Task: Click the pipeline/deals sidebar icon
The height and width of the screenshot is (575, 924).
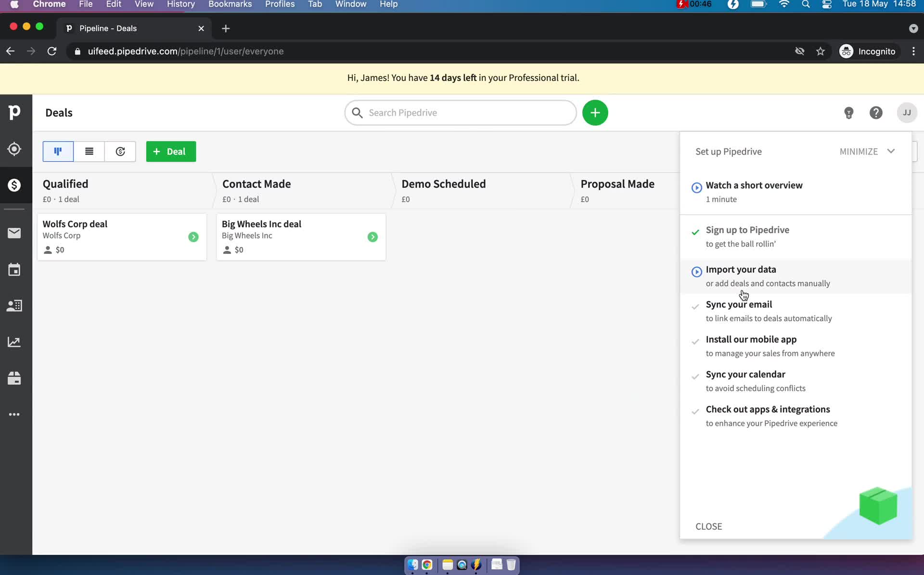Action: point(14,185)
